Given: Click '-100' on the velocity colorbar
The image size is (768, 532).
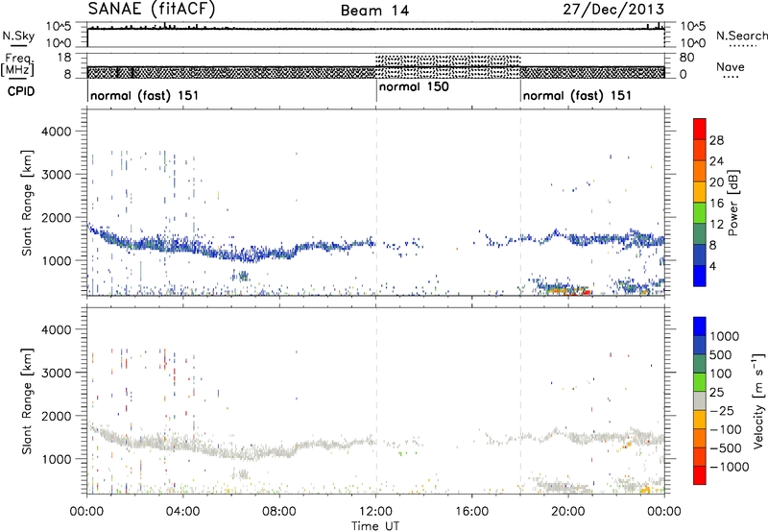Looking at the screenshot, I should tap(726, 429).
